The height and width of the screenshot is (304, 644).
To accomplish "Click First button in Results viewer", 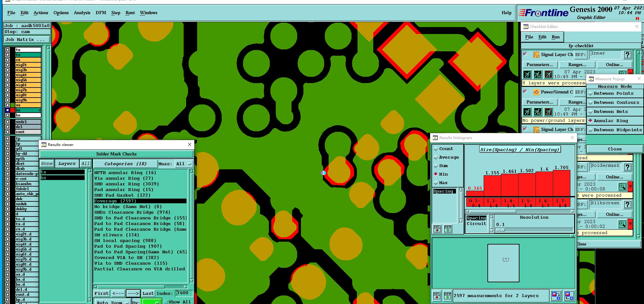I will (x=101, y=294).
